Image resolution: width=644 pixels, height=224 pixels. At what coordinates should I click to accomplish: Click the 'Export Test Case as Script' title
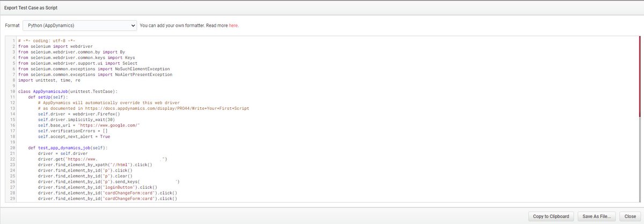[x=31, y=8]
